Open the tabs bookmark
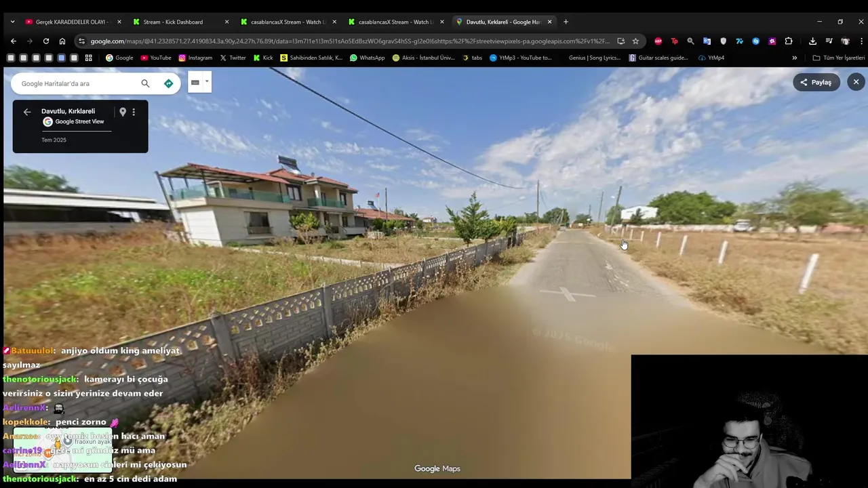The width and height of the screenshot is (868, 488). (x=472, y=58)
